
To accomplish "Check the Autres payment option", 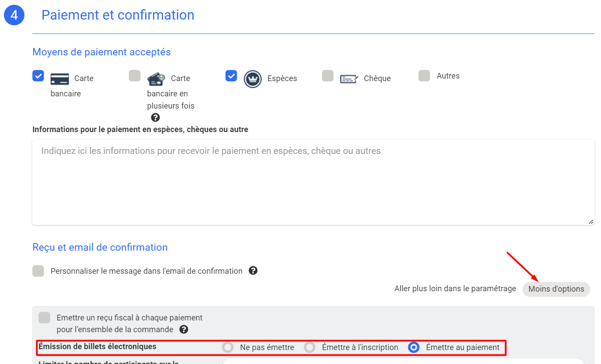I will 424,76.
